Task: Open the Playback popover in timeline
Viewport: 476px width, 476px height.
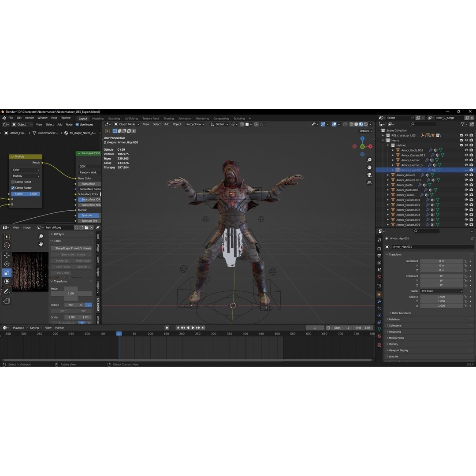Action: pos(20,327)
